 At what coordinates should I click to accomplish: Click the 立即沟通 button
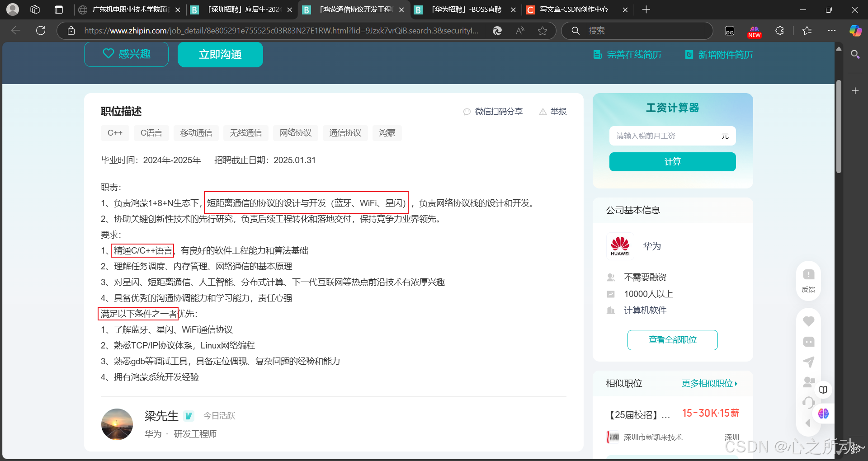(220, 54)
